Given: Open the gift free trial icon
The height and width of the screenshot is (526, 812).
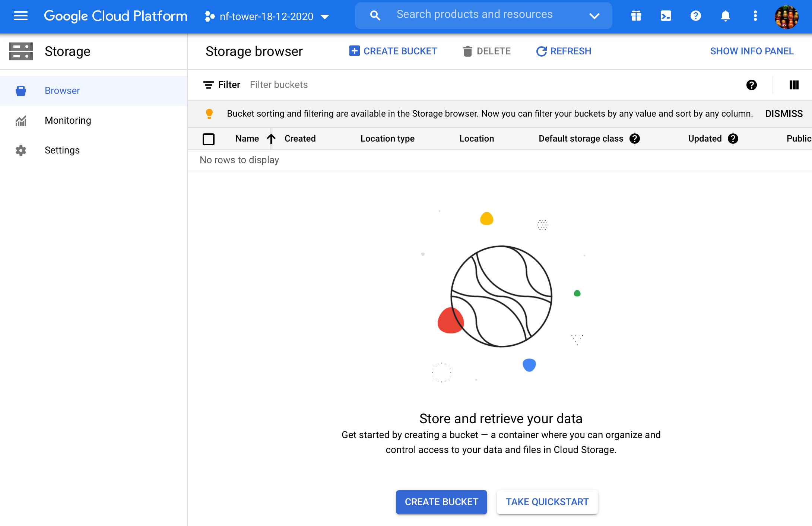Looking at the screenshot, I should (636, 16).
